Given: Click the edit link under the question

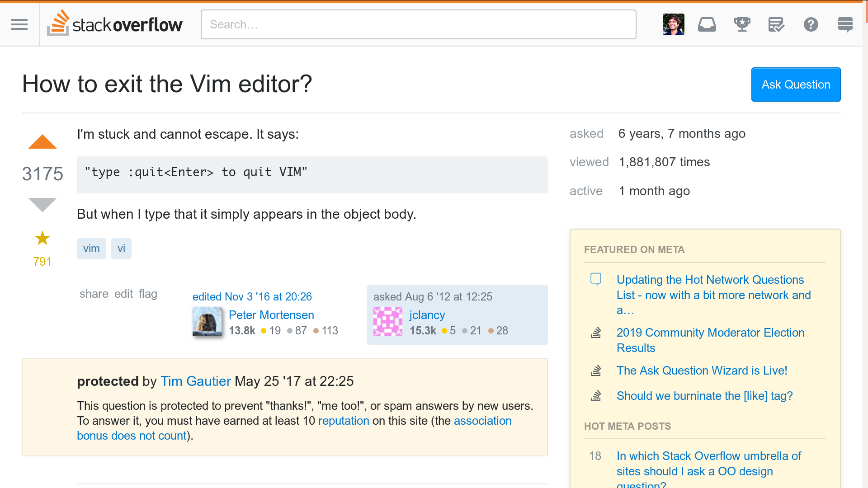Looking at the screenshot, I should click(x=123, y=294).
